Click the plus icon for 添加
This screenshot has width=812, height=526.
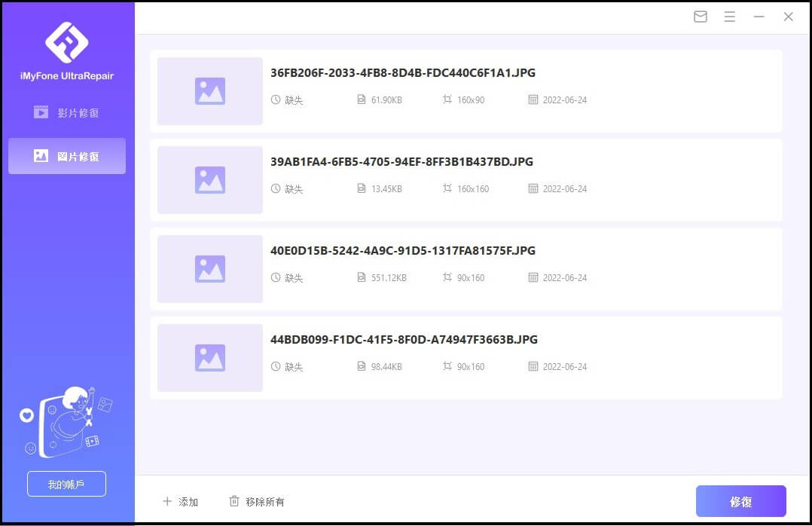pos(167,501)
